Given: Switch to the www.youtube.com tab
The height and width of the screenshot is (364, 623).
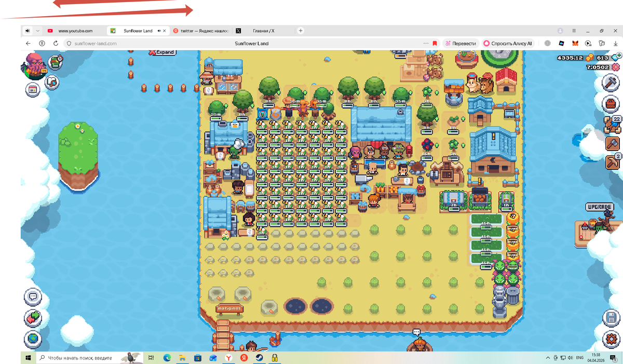Looking at the screenshot, I should 75,31.
